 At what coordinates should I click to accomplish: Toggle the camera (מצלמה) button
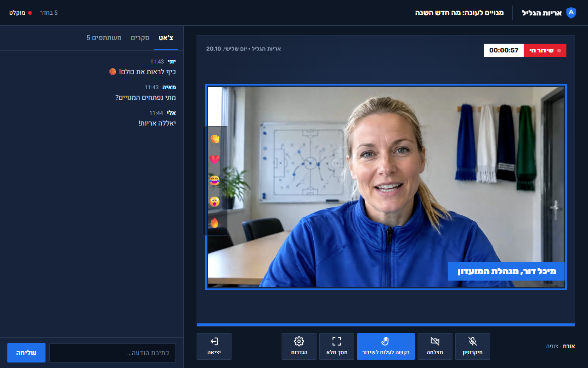[435, 346]
